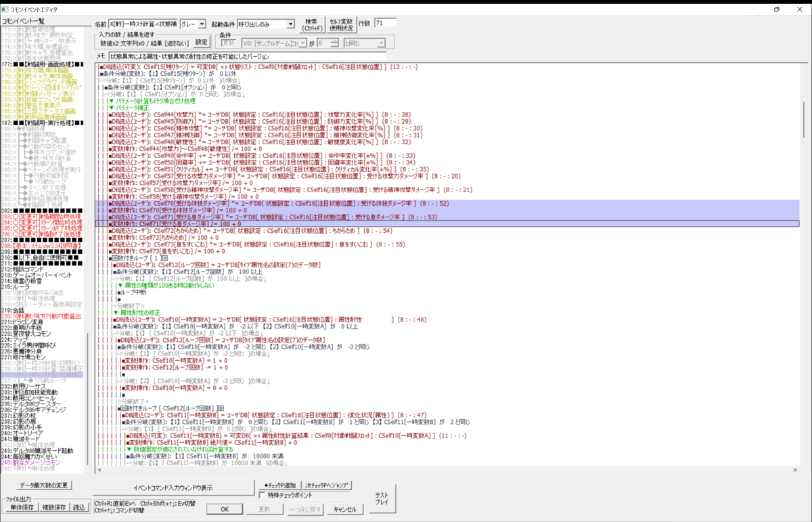Click データ最大数の変更 button
This screenshot has width=812, height=522.
44,485
